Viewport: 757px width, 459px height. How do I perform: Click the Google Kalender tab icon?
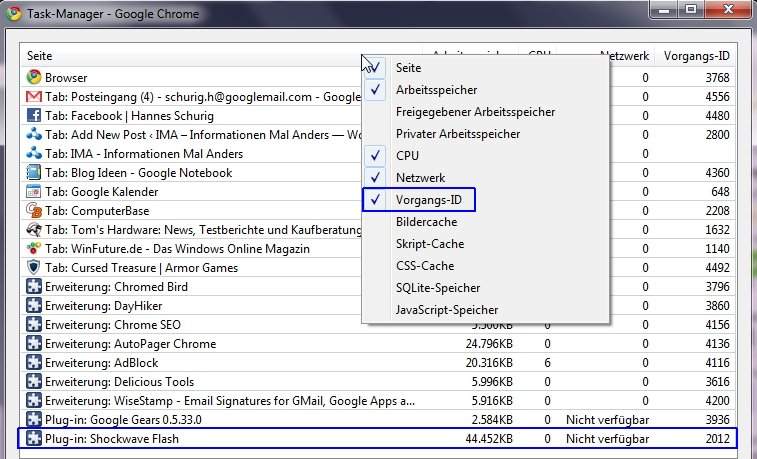34,192
